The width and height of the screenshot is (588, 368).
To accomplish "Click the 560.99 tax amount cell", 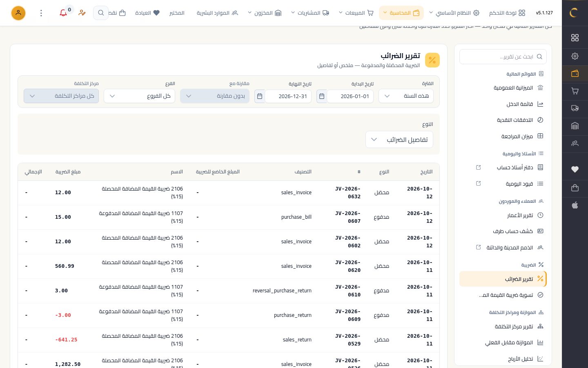I will 65,266.
